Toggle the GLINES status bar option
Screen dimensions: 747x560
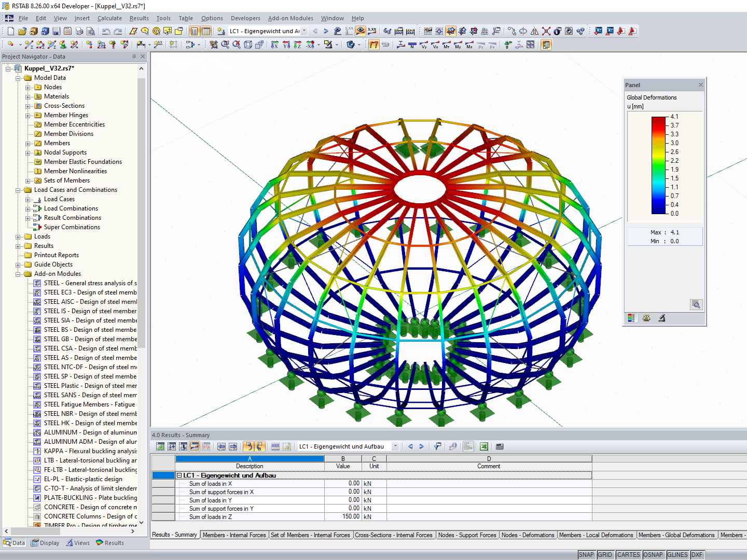tap(677, 555)
